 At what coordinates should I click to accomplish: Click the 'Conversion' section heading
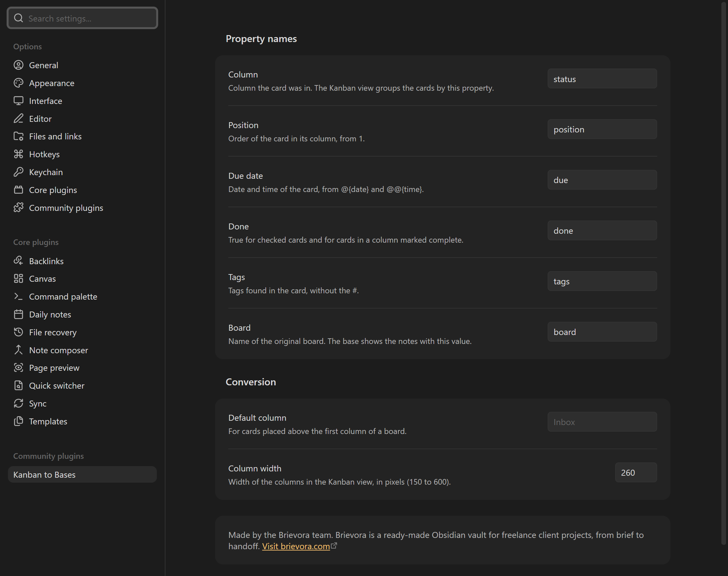click(251, 382)
